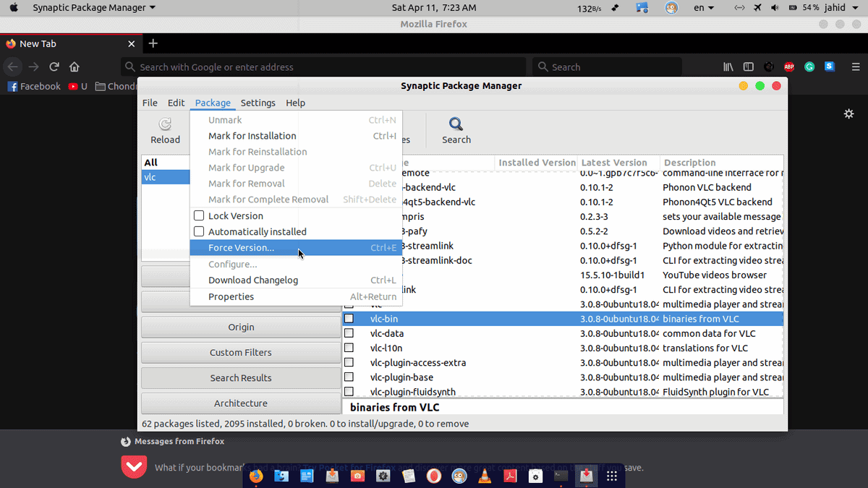Screen dimensions: 868x488
Task: Click the Pocket icon in Firefox message
Action: (x=133, y=467)
